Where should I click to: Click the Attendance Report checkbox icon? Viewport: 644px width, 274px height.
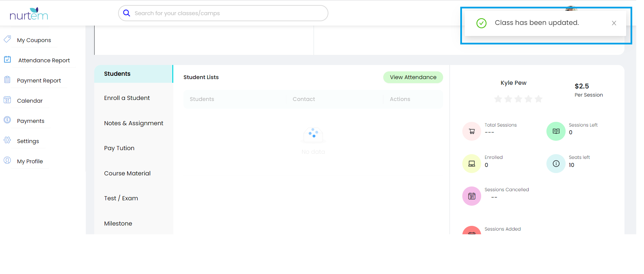pyautogui.click(x=7, y=60)
